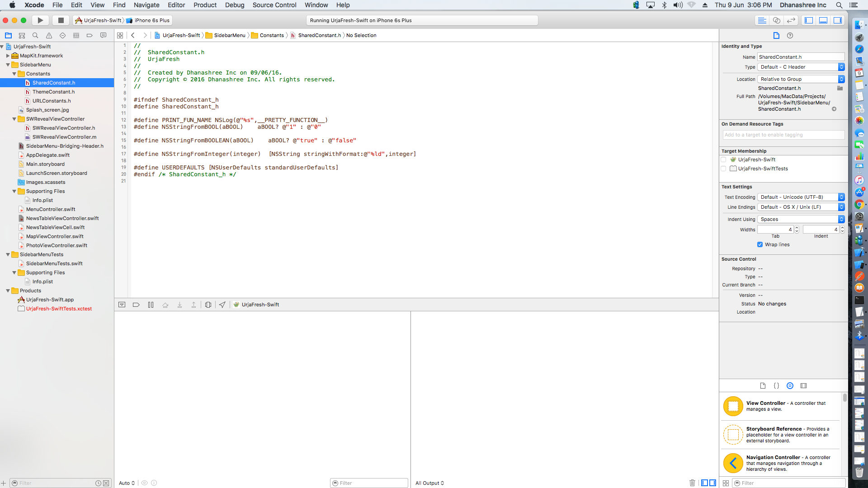The height and width of the screenshot is (488, 868).
Task: Open the Text Encoding dropdown
Action: pyautogui.click(x=801, y=197)
